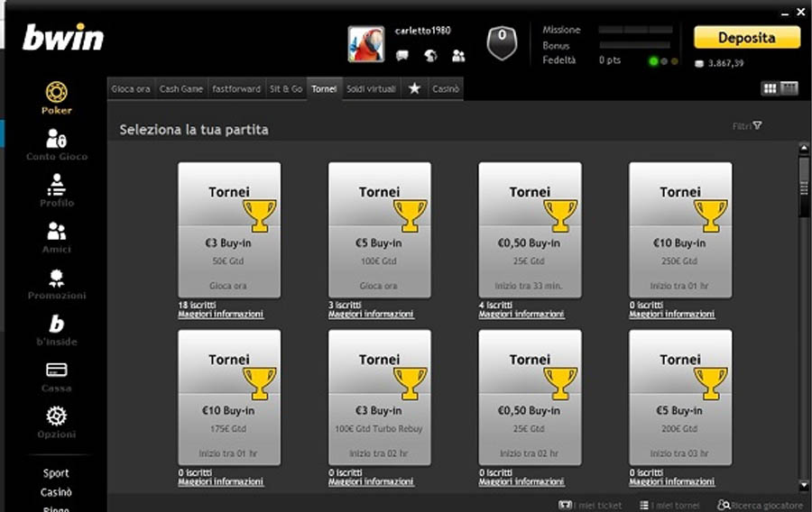Image resolution: width=812 pixels, height=512 pixels.
Task: Click the username carletto1980
Action: coord(422,31)
